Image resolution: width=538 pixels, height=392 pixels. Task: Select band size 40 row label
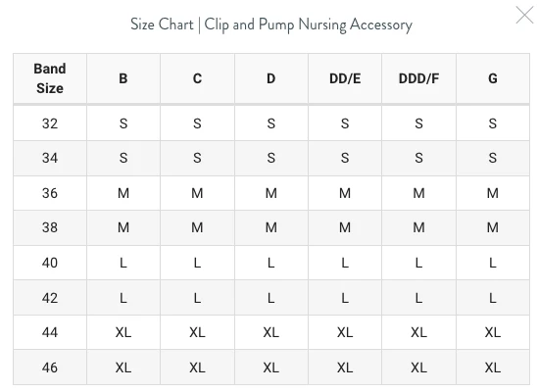coord(50,263)
